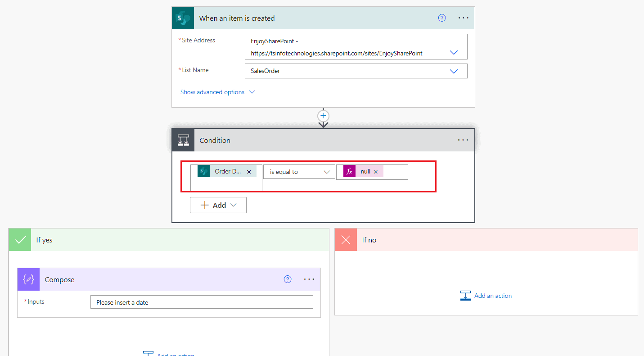The height and width of the screenshot is (356, 644).
Task: Click the red X icon on If no branch
Action: click(345, 239)
